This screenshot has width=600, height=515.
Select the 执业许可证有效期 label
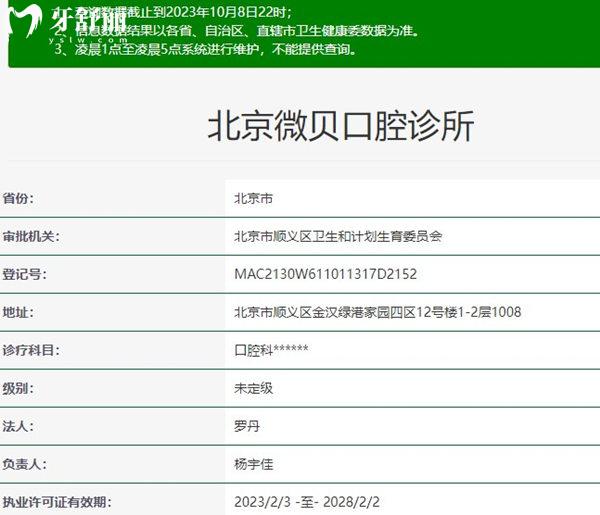pyautogui.click(x=57, y=502)
